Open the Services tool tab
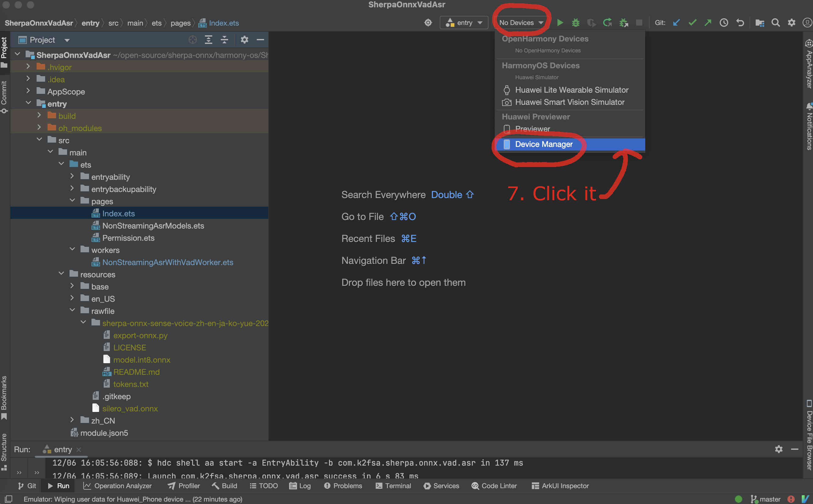 [441, 486]
